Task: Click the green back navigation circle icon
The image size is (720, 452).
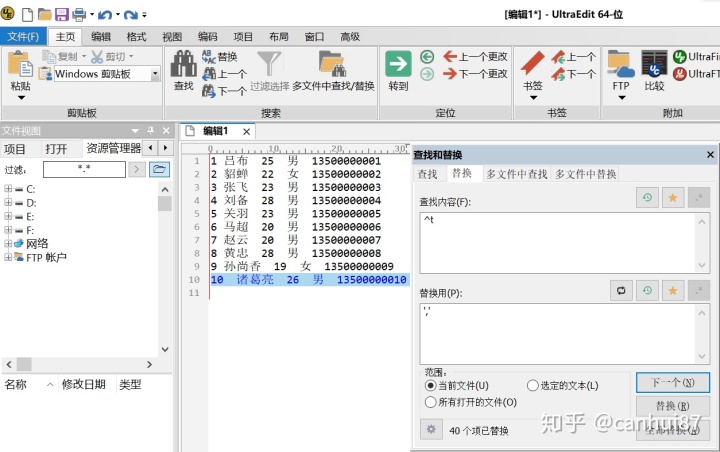Action: [x=427, y=57]
